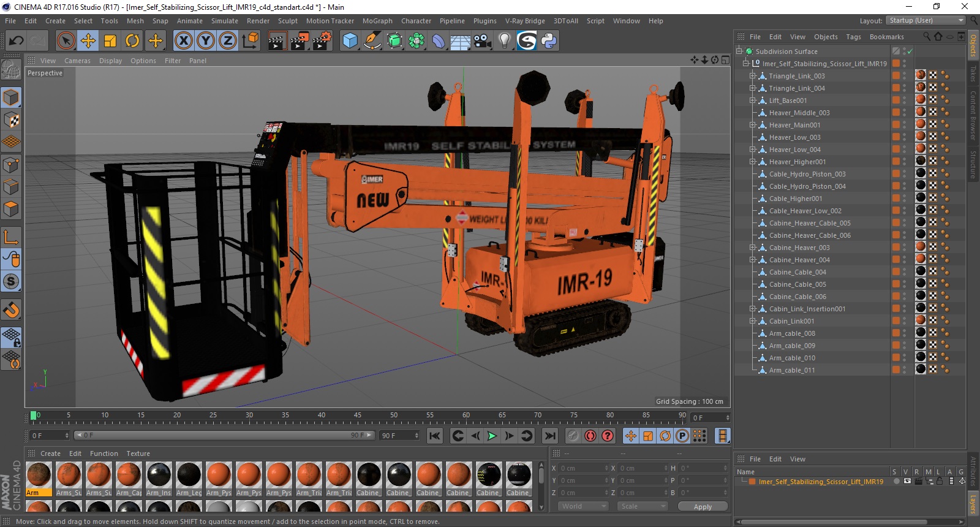980x527 pixels.
Task: Toggle the Subdivision Surface green checkmark
Action: pyautogui.click(x=910, y=51)
